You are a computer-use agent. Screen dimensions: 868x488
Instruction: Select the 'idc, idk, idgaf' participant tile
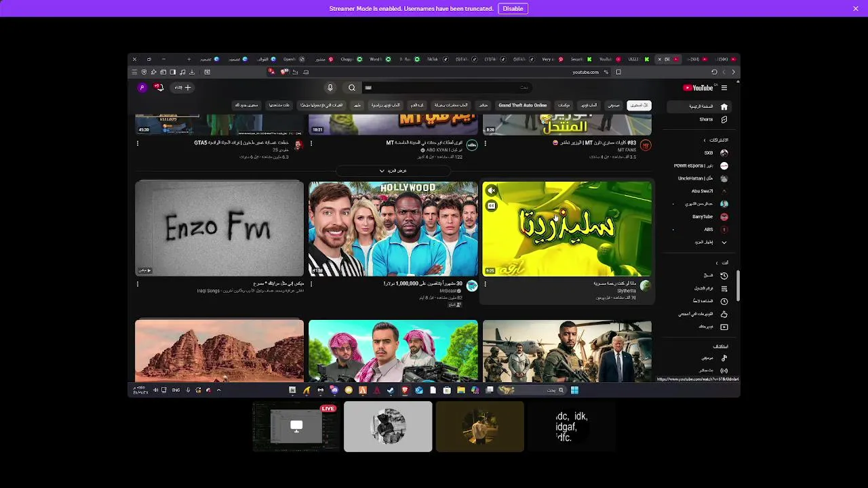coord(572,426)
